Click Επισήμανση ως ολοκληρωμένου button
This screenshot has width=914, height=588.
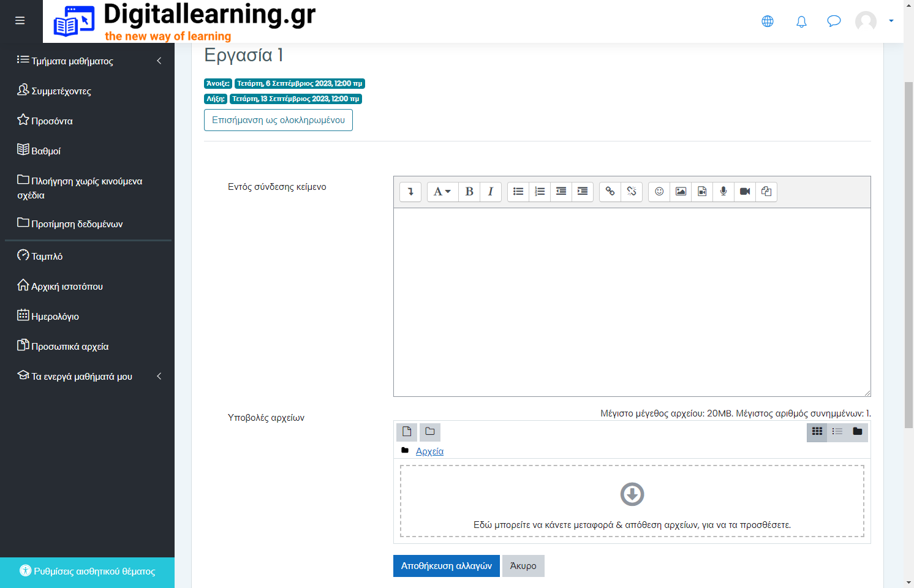[278, 120]
